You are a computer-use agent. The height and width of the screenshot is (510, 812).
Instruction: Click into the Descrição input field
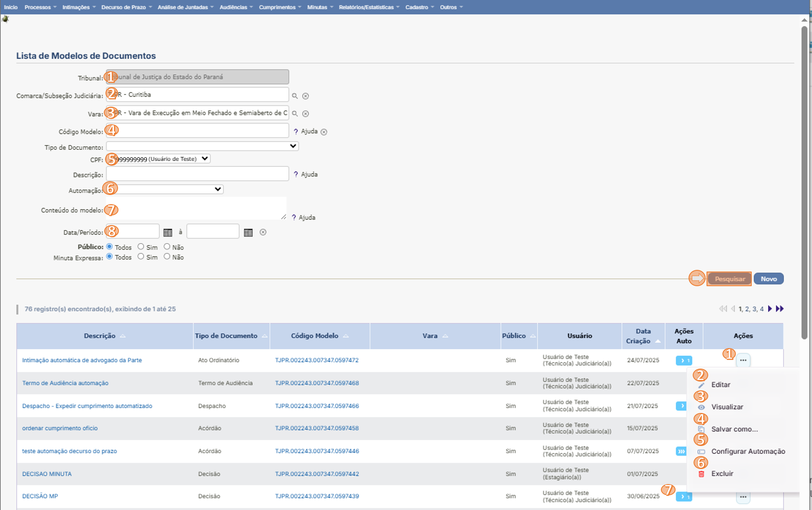coord(197,174)
